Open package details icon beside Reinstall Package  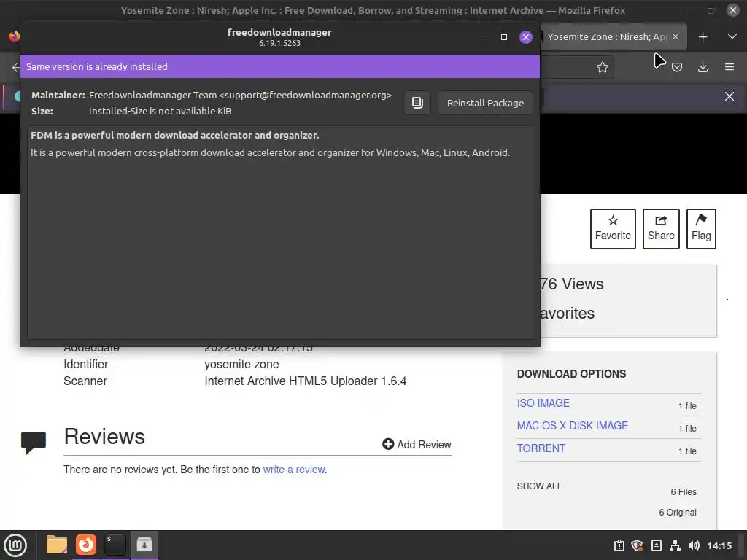tap(417, 103)
